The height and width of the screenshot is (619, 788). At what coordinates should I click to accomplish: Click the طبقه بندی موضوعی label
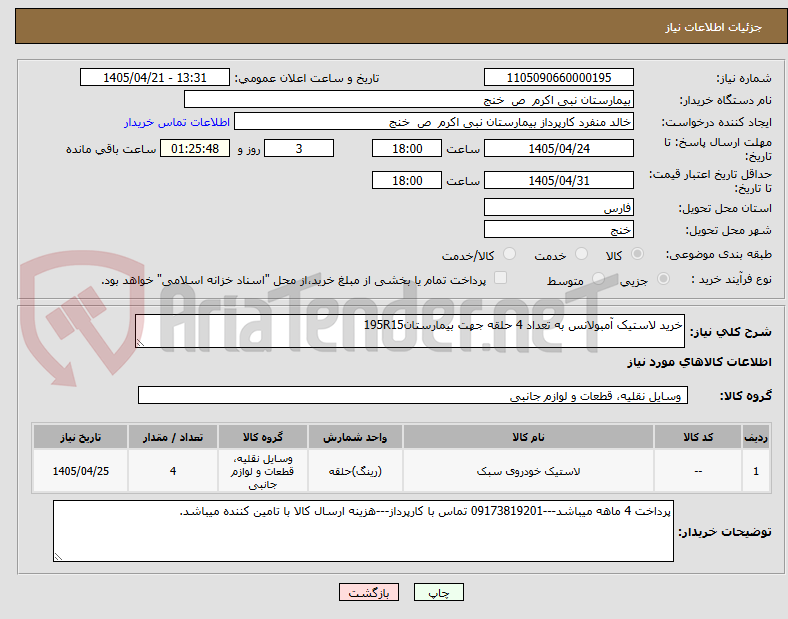719,255
